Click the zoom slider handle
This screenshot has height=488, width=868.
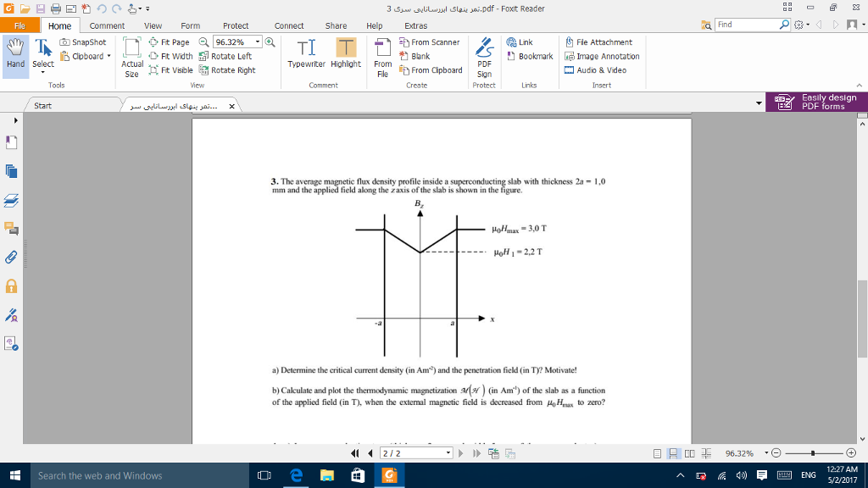pyautogui.click(x=813, y=453)
